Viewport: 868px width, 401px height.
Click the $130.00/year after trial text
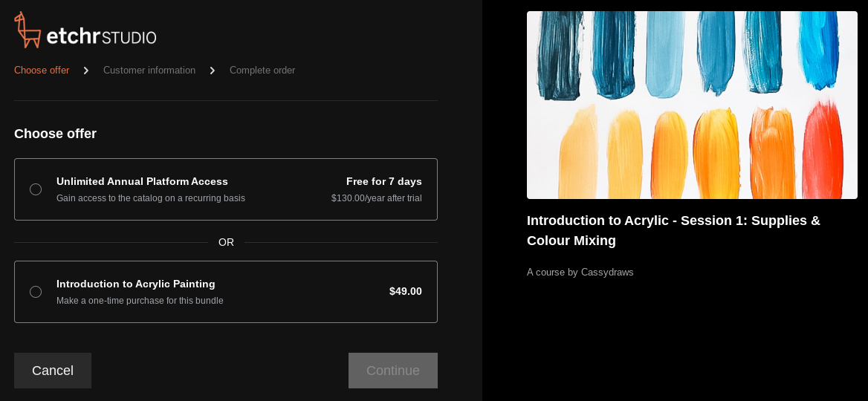(x=376, y=198)
